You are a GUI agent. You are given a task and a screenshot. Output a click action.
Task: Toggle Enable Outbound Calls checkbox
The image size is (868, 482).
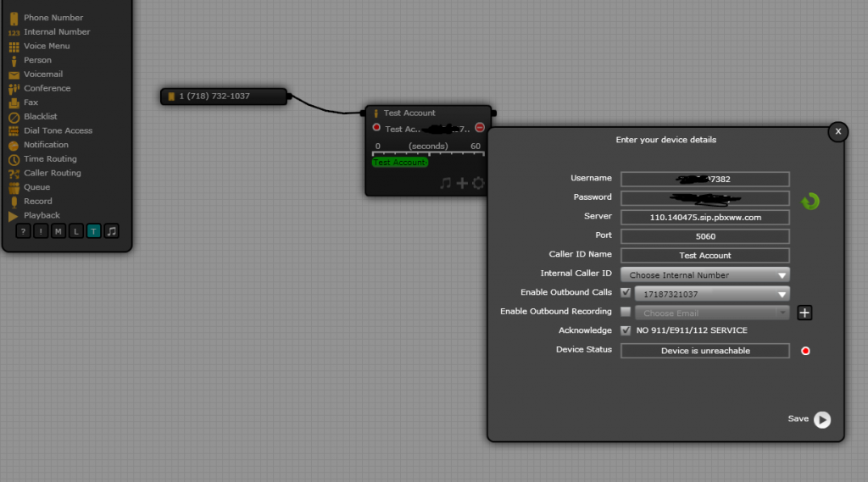(626, 292)
